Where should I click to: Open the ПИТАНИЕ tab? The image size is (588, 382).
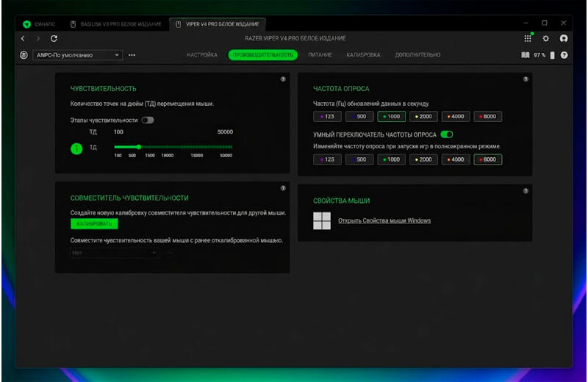320,55
